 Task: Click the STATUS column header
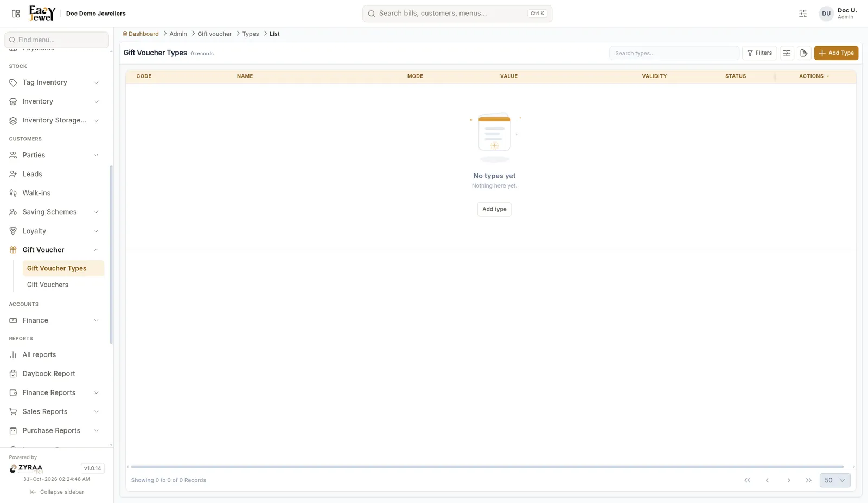[736, 76]
